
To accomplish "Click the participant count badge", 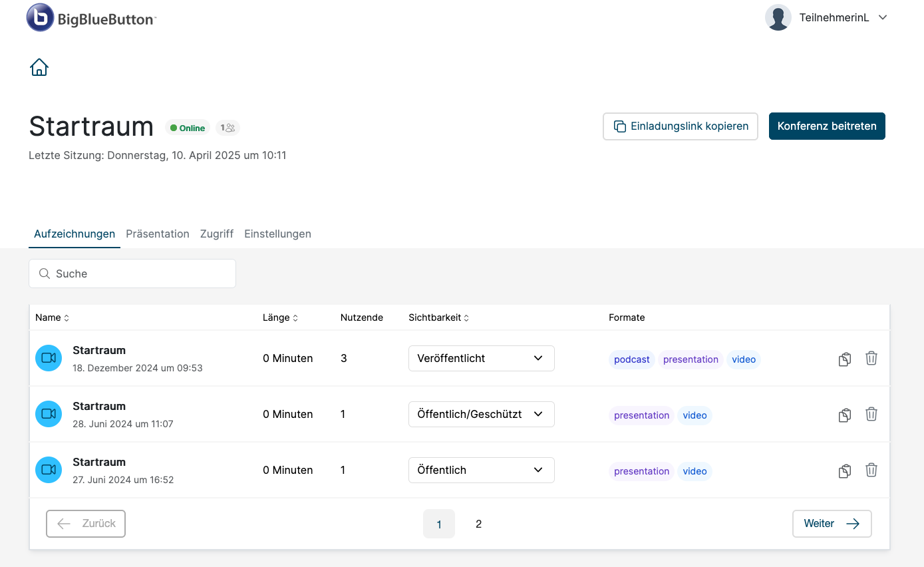I will (x=228, y=128).
